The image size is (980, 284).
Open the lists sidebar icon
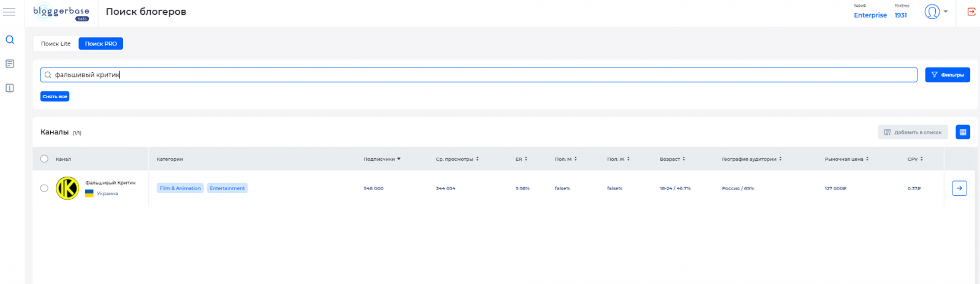tap(10, 64)
